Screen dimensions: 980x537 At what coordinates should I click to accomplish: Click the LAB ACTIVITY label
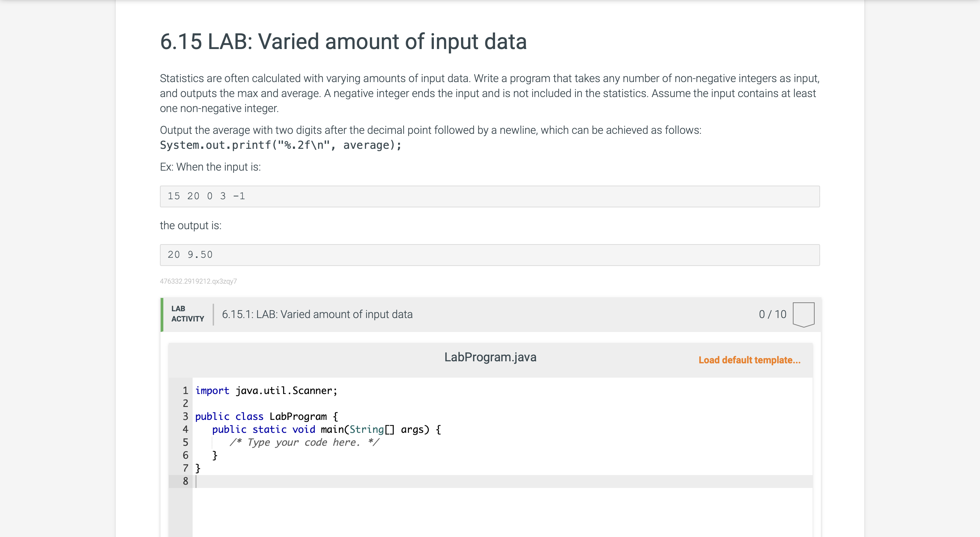[x=187, y=314]
